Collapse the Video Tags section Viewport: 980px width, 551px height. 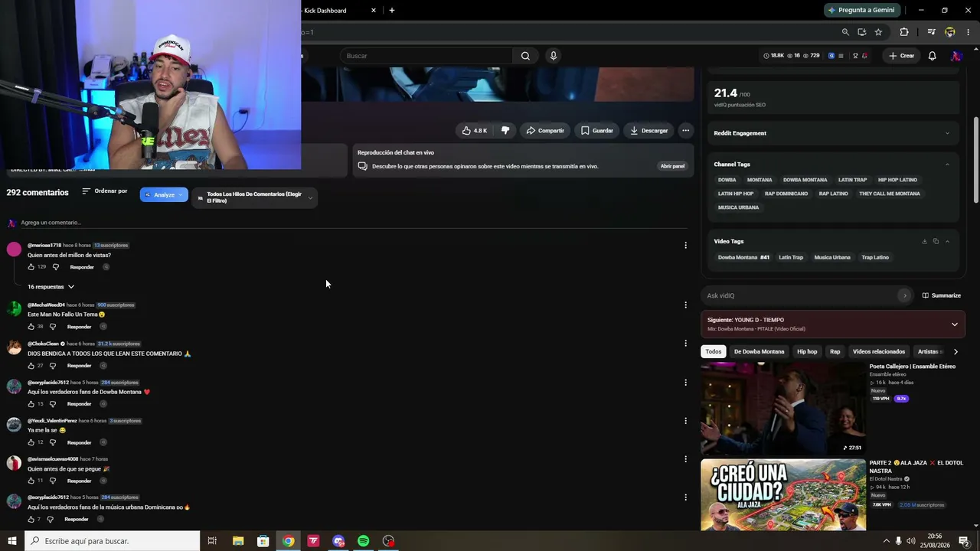point(947,241)
